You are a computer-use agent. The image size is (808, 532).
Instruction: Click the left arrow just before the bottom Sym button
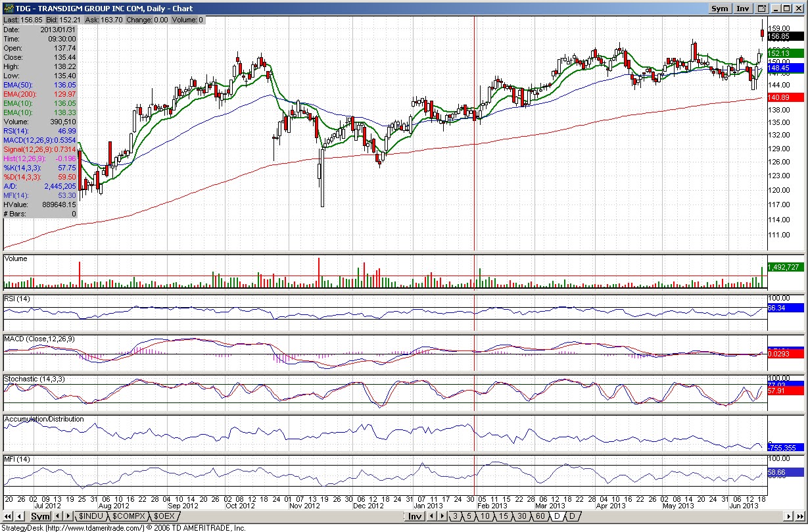20,516
